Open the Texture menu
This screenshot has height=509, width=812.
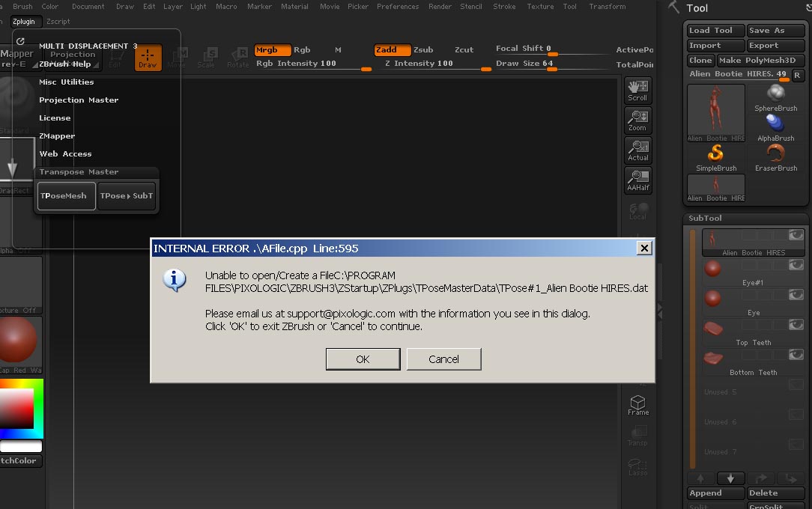tap(540, 6)
